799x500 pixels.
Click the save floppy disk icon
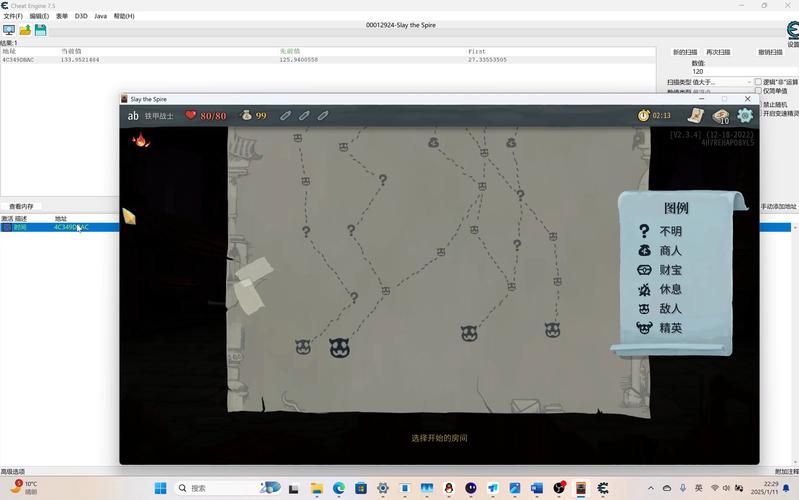click(40, 30)
